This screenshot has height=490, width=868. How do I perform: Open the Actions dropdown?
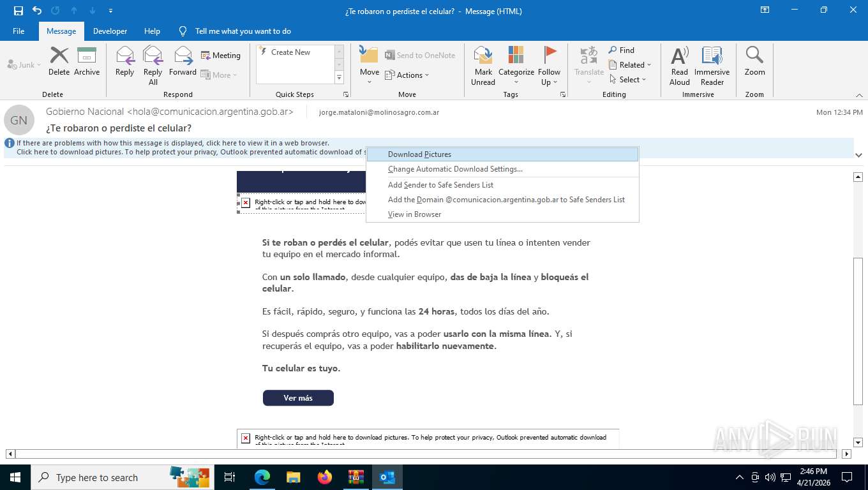click(x=407, y=75)
